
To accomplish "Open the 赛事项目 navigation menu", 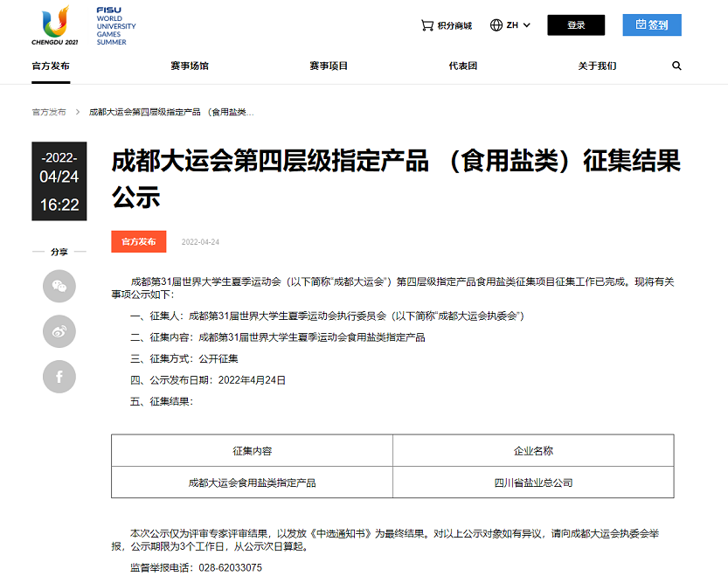I will pos(329,66).
